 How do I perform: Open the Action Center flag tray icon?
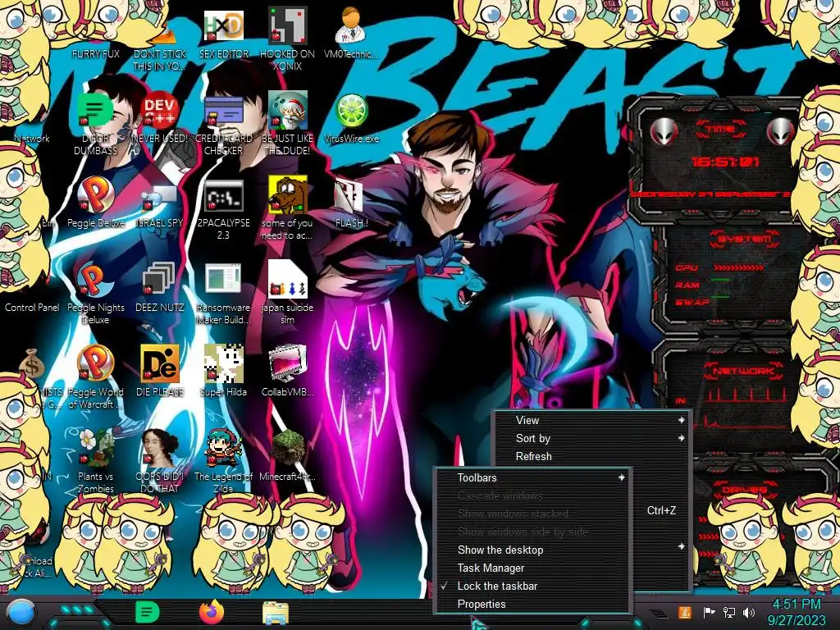pos(709,612)
